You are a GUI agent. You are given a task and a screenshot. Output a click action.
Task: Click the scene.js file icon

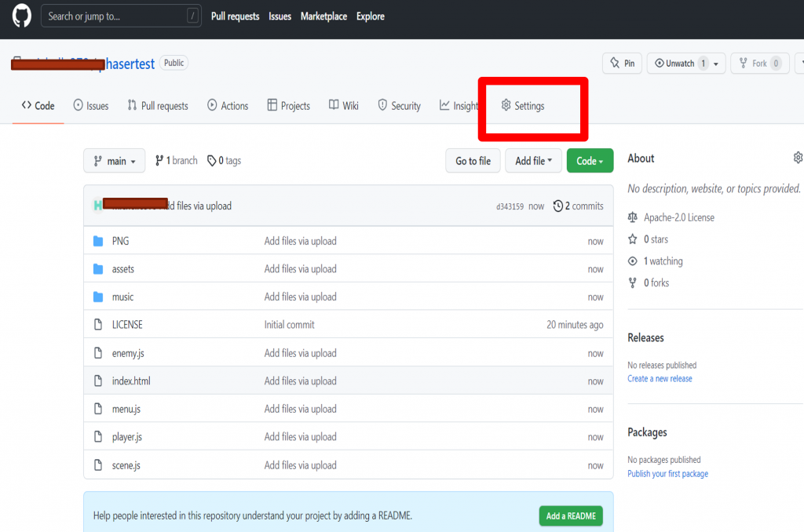click(x=98, y=465)
